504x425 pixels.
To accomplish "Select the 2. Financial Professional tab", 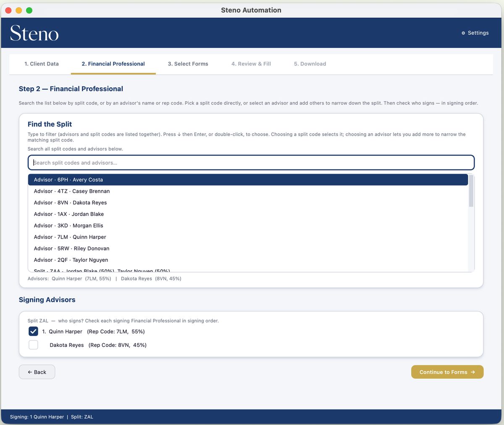I will click(x=113, y=64).
